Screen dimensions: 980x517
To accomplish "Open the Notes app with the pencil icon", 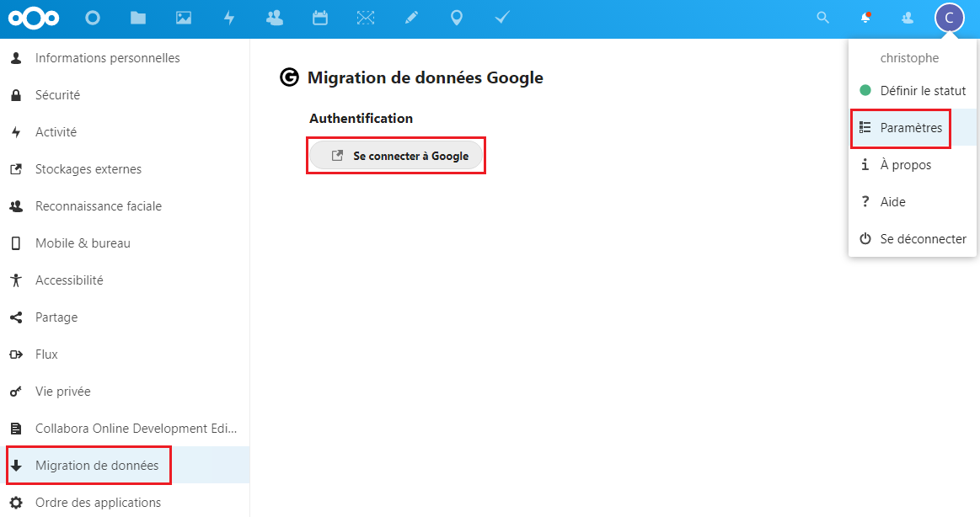I will pyautogui.click(x=411, y=17).
